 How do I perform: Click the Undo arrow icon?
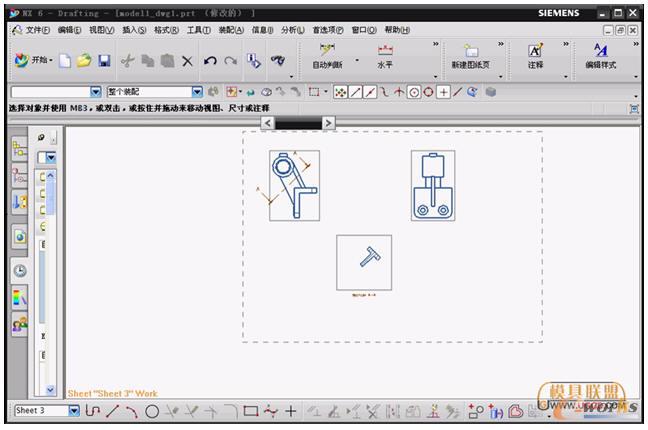coord(210,61)
